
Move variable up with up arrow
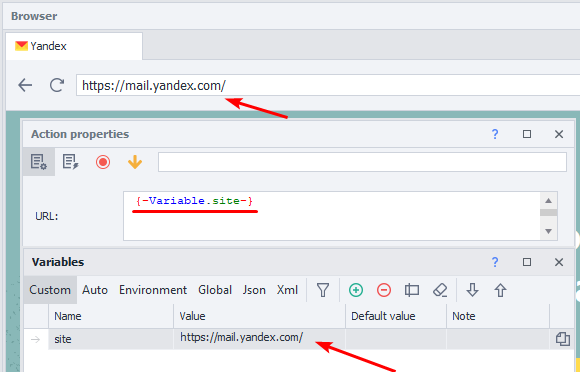tap(500, 290)
